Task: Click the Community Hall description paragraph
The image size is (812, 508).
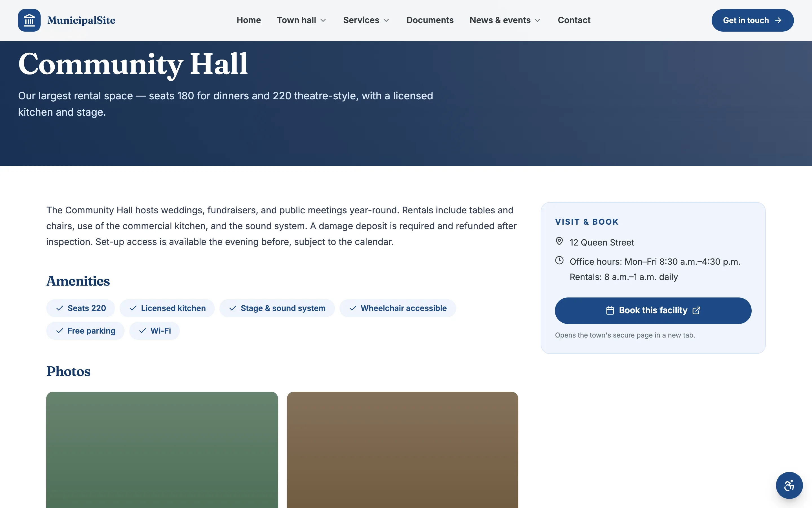Action: [281, 226]
